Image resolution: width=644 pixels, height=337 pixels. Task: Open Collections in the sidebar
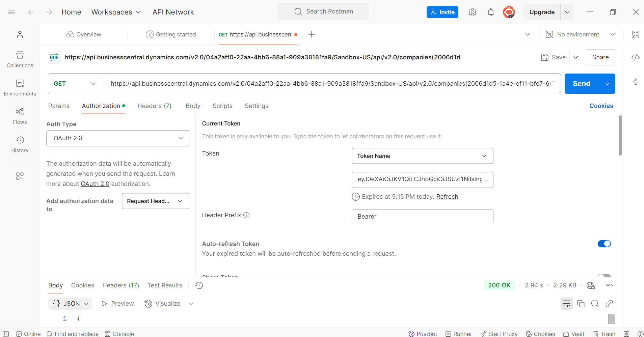20,60
